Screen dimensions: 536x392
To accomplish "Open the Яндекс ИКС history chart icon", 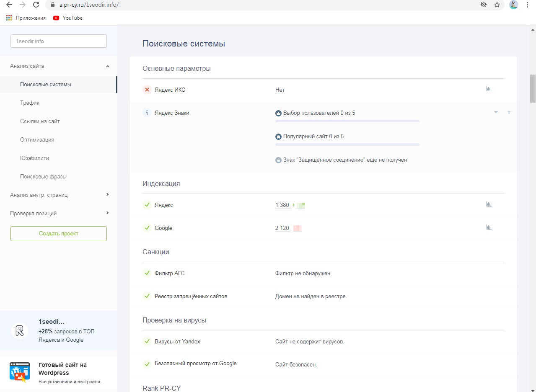I will click(489, 89).
